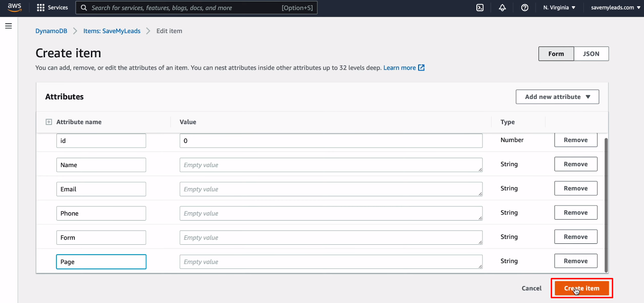Image resolution: width=644 pixels, height=303 pixels.
Task: Click the Name attribute value field
Action: click(331, 165)
